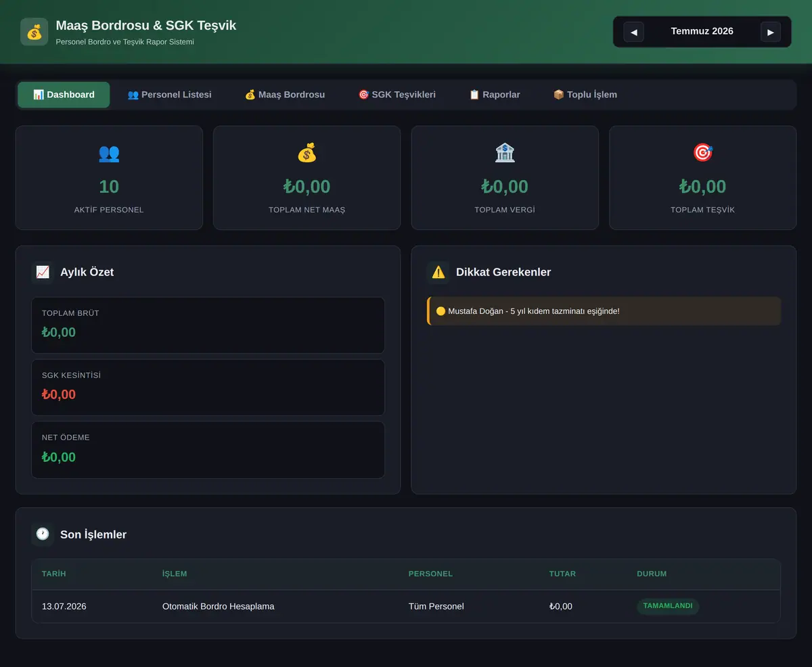
Task: Click the chart icon beside Aylık Özet
Action: tap(43, 272)
